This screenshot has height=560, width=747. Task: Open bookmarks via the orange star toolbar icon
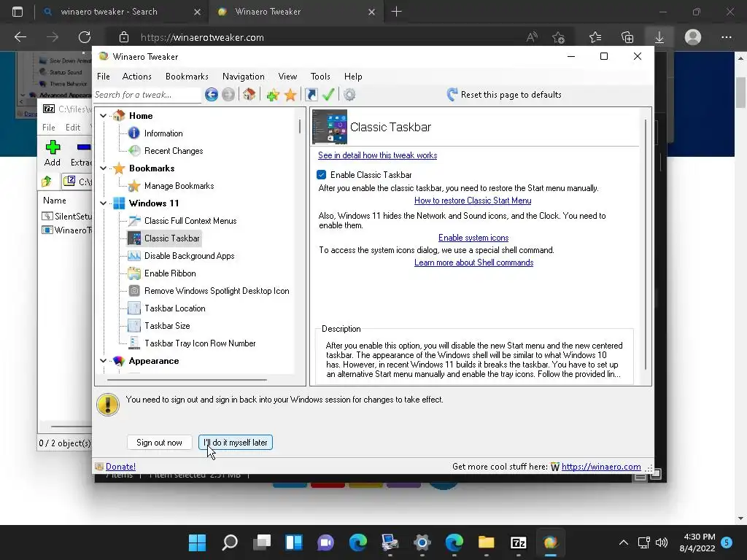290,95
